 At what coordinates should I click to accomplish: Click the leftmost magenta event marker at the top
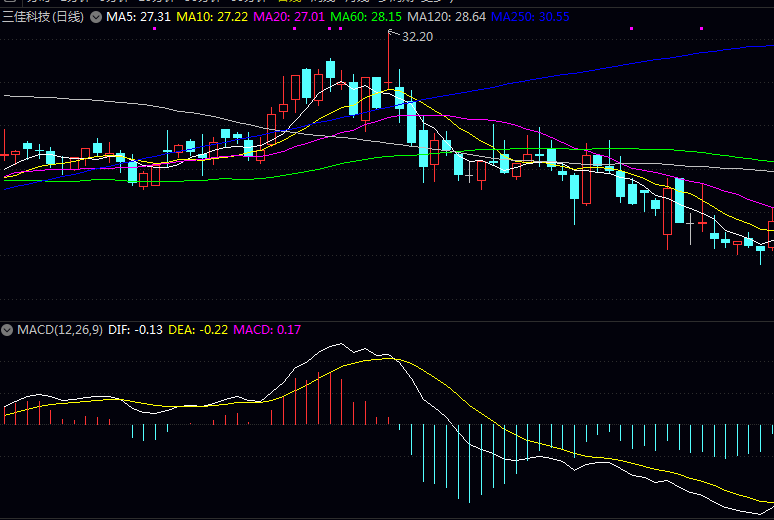tap(154, 29)
